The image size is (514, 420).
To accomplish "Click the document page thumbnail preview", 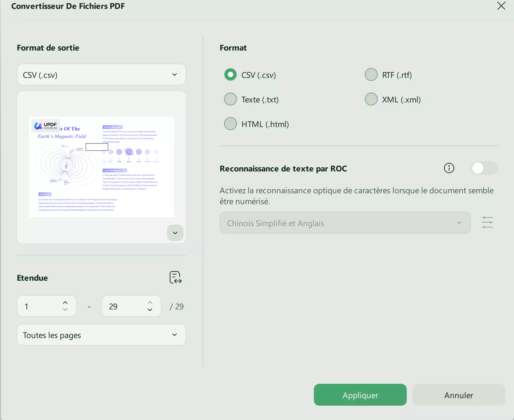I will 101,167.
